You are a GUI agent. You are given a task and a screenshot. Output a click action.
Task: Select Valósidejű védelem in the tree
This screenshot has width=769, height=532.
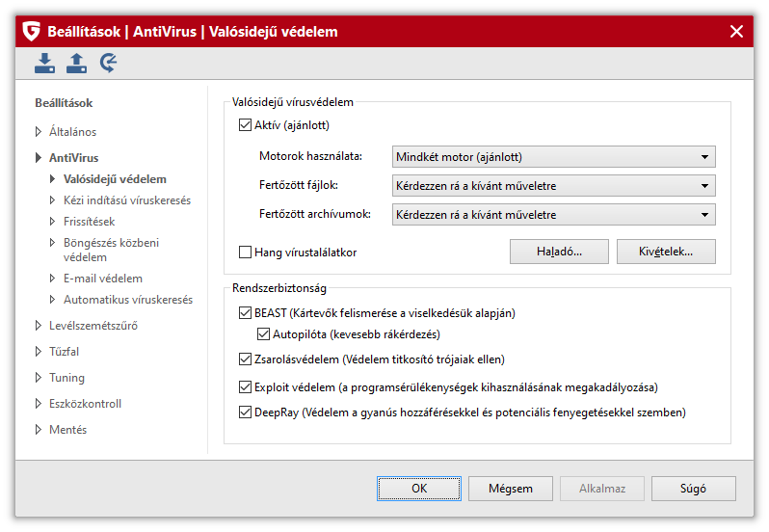click(x=115, y=179)
